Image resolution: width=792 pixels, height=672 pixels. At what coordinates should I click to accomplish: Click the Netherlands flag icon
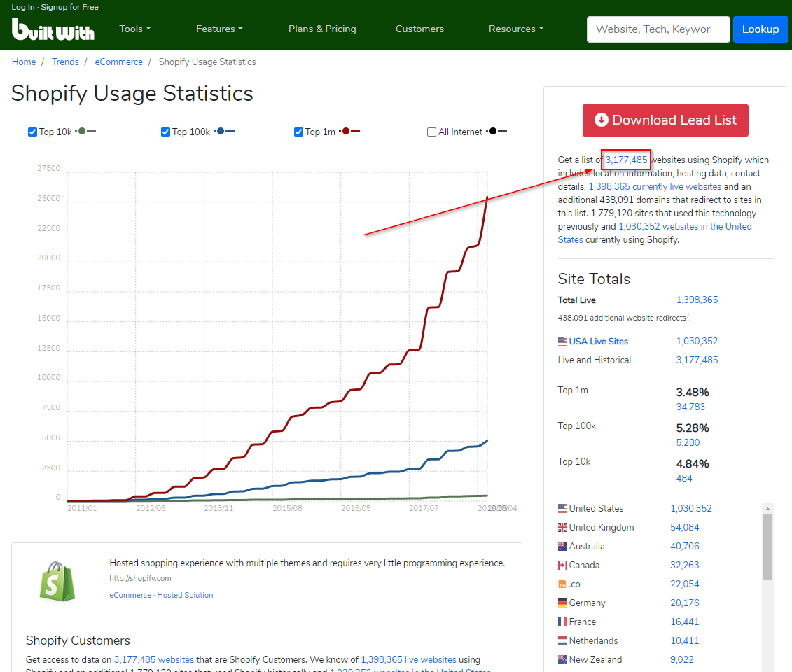click(562, 640)
